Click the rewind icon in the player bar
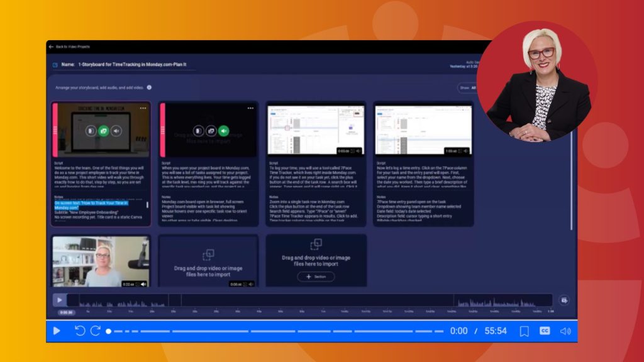This screenshot has height=362, width=644. click(80, 331)
